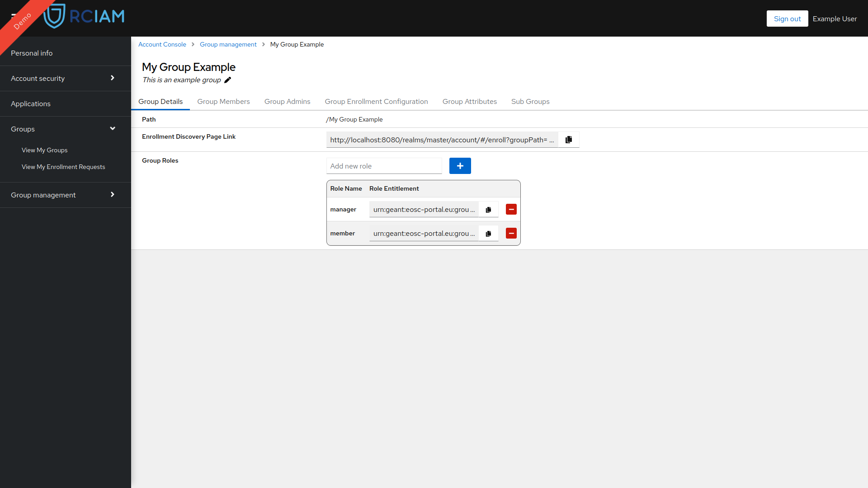The height and width of the screenshot is (488, 868).
Task: Click the Group management breadcrumb link
Action: (x=228, y=44)
